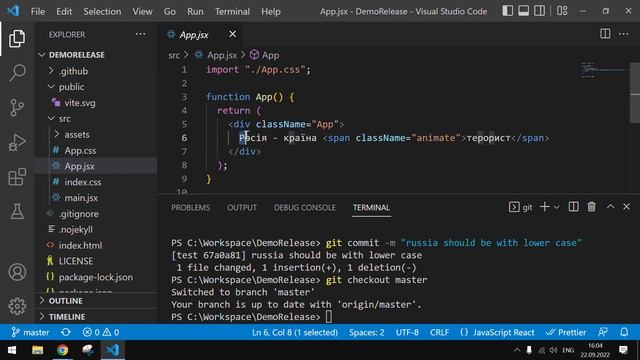Screen dimensions: 640x360
Task: Maximize the panel with chevron up
Action: [x=610, y=207]
